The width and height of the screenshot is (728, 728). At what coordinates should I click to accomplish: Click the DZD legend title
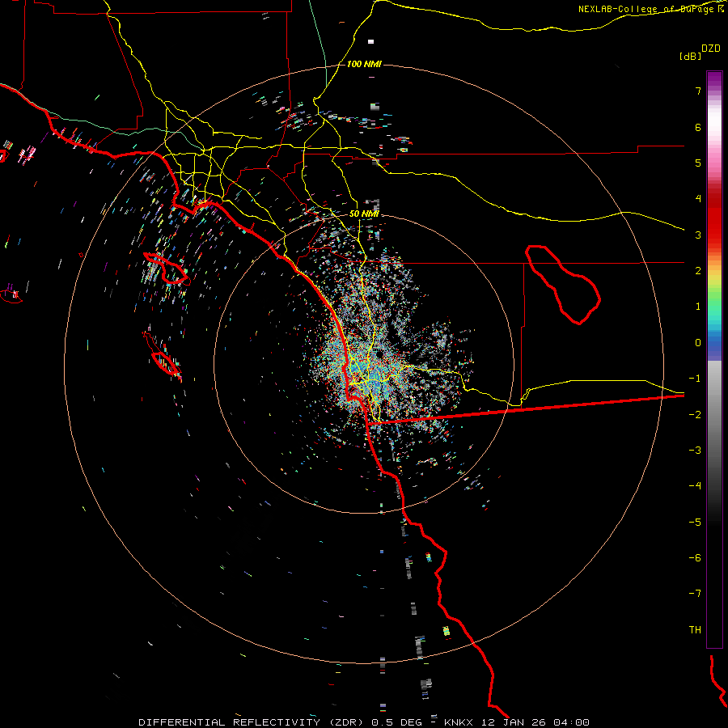click(711, 49)
